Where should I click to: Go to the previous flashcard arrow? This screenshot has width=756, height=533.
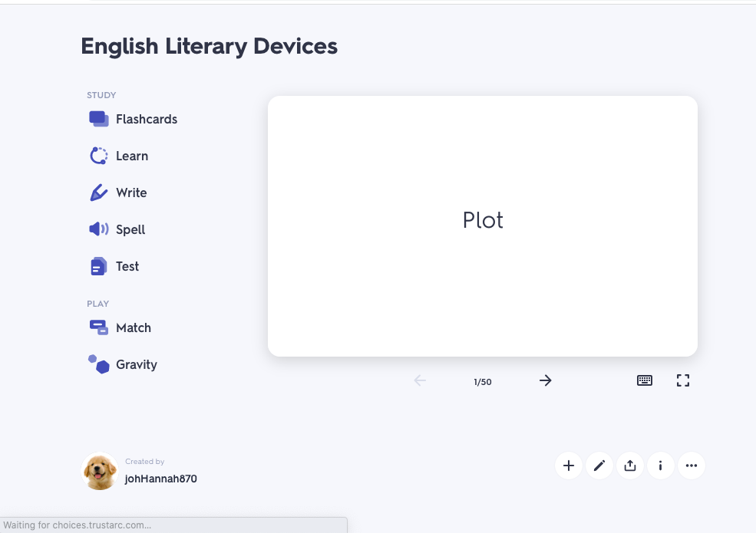point(420,380)
